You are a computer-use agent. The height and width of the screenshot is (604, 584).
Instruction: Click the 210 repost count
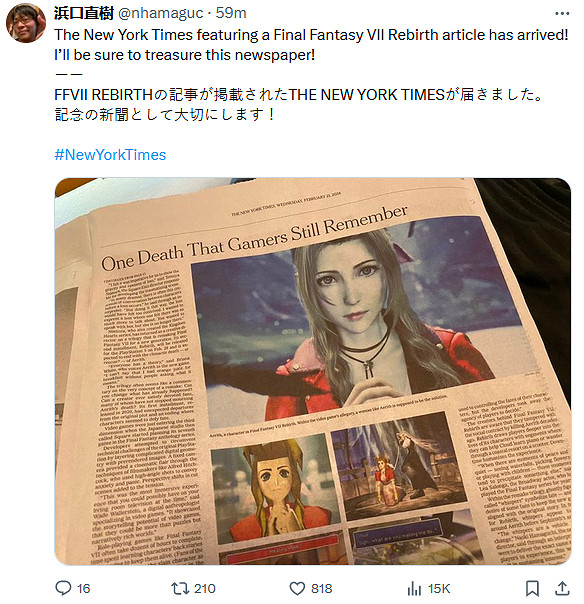click(205, 589)
